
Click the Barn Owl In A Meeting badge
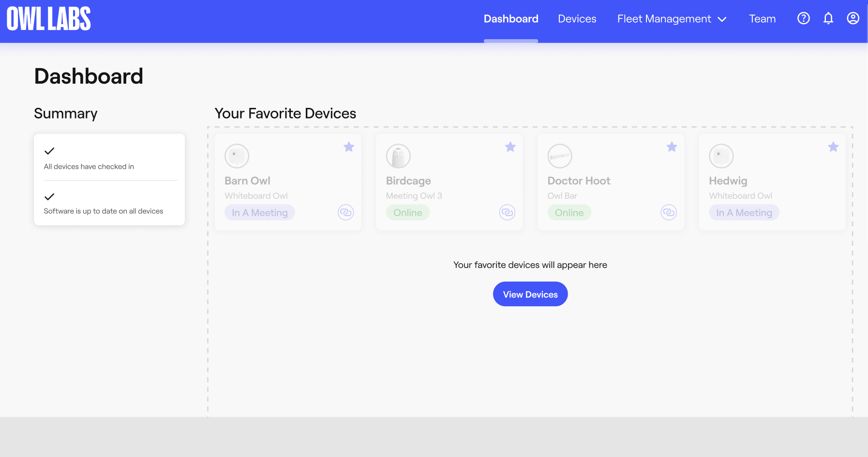tap(260, 213)
